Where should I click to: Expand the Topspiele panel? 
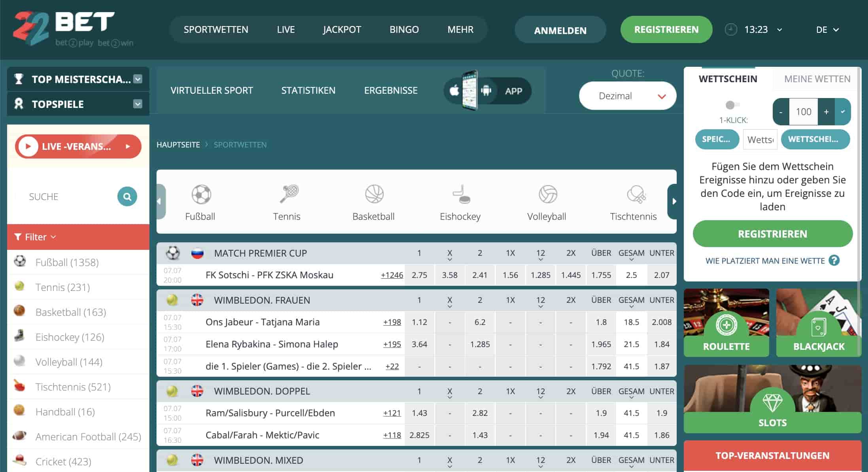point(138,104)
